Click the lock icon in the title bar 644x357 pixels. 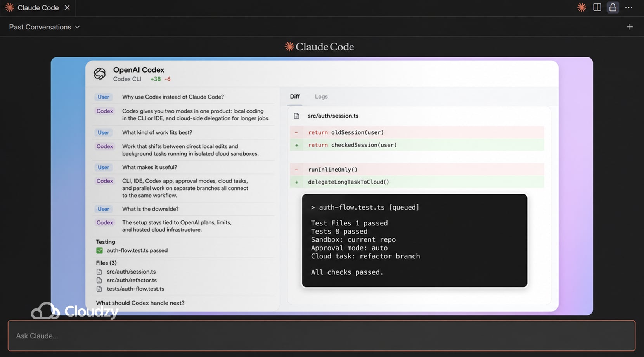tap(612, 7)
